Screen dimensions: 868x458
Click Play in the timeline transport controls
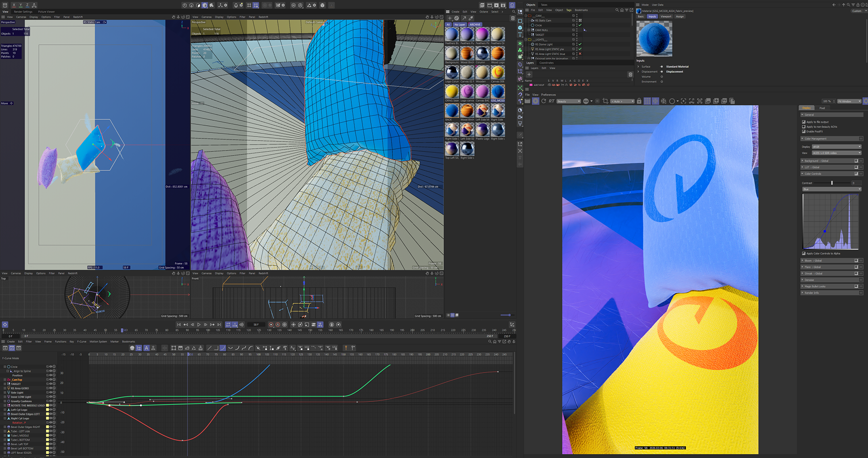point(199,325)
